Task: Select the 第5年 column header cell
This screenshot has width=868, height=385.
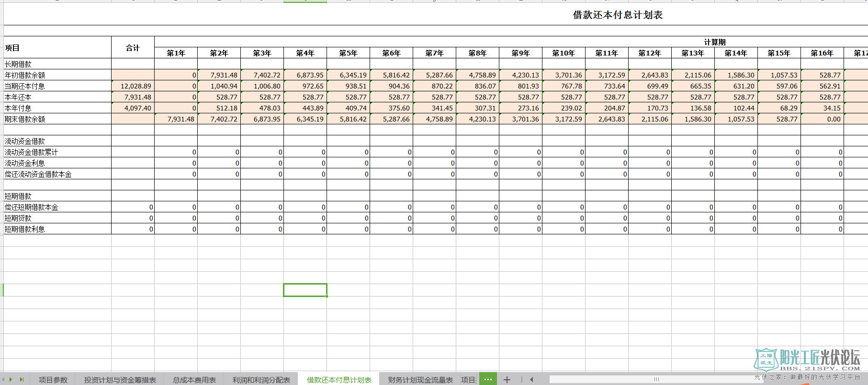Action: click(x=348, y=53)
